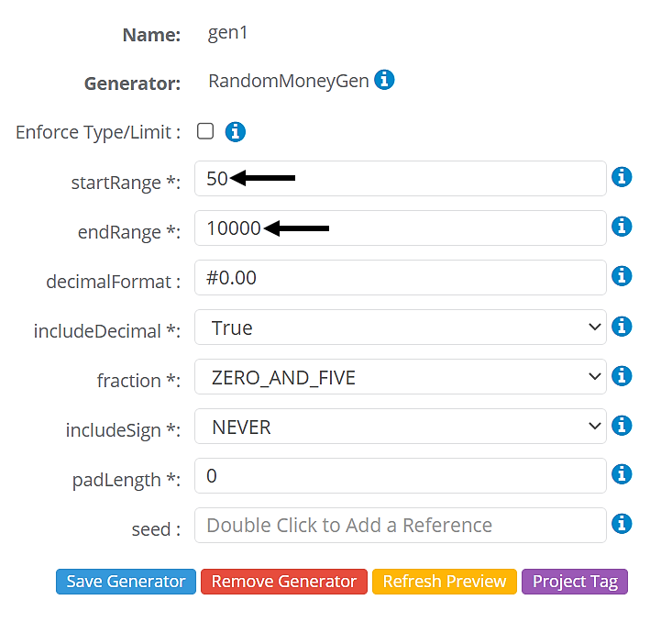672x622 pixels.
Task: Click the 'Enforce Type/Limit :' label
Action: point(98,132)
